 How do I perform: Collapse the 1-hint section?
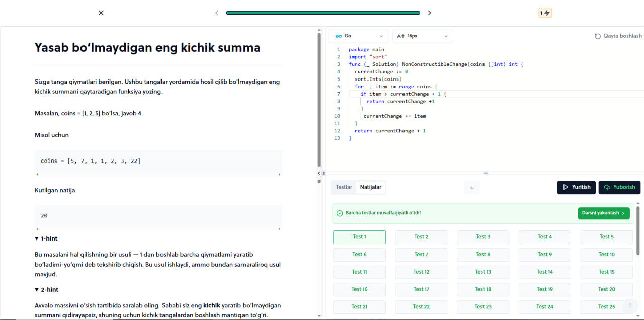tap(46, 238)
